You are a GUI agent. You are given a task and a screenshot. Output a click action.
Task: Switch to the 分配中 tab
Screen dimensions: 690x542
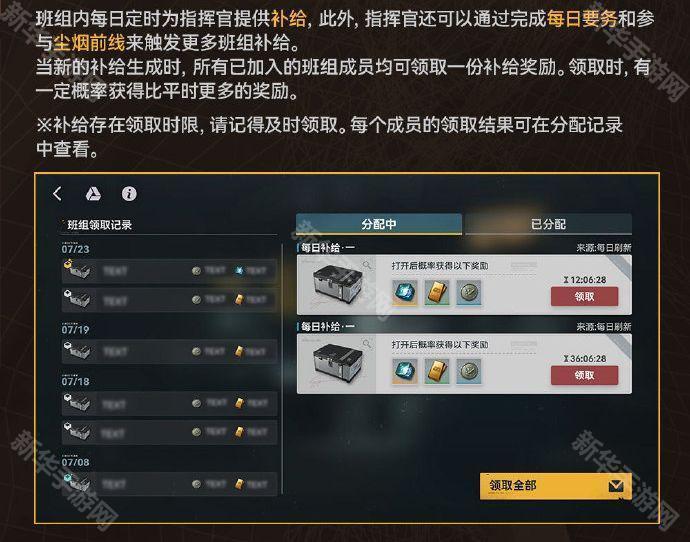[379, 224]
